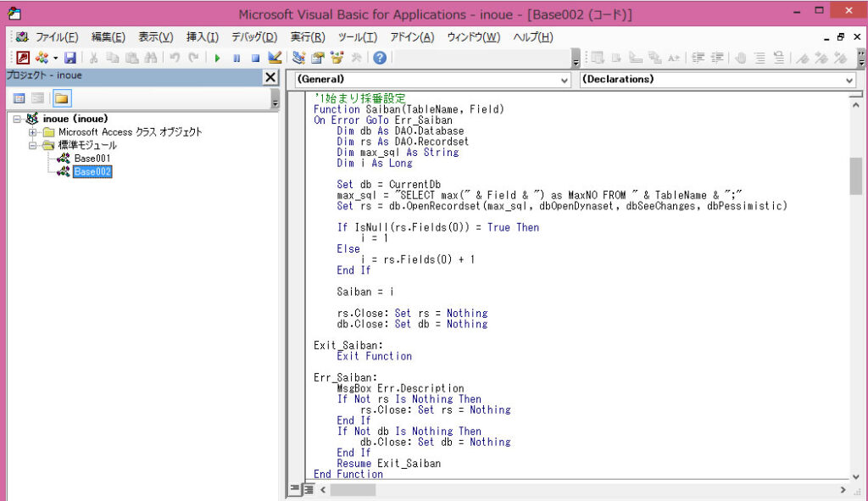This screenshot has width=868, height=501.
Task: Open the 挿入(I) menu
Action: click(202, 37)
